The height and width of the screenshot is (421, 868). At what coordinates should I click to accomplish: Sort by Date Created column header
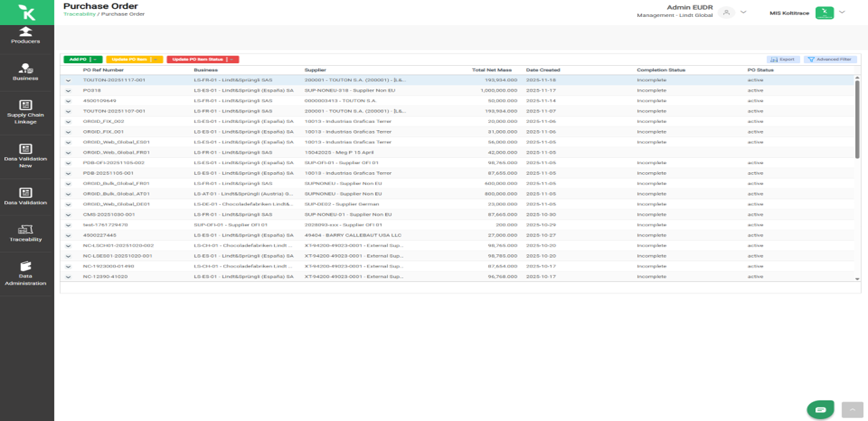pos(542,70)
